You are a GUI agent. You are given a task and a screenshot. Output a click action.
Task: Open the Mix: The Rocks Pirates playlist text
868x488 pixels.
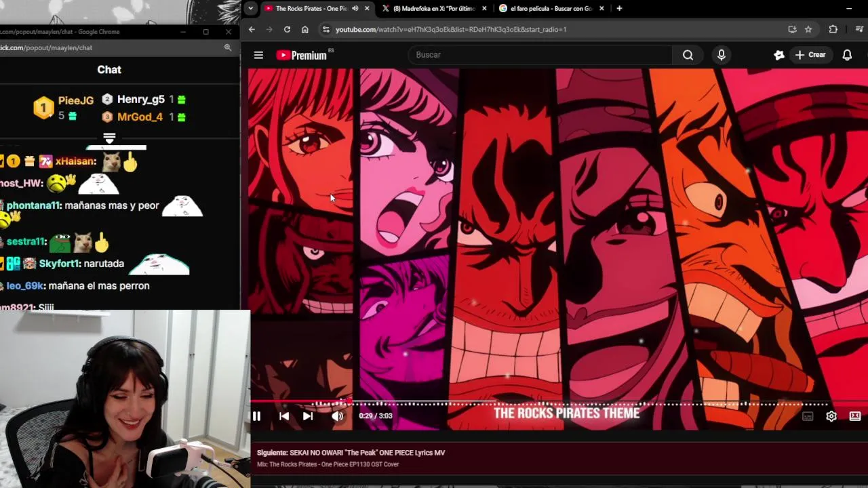[x=328, y=464]
